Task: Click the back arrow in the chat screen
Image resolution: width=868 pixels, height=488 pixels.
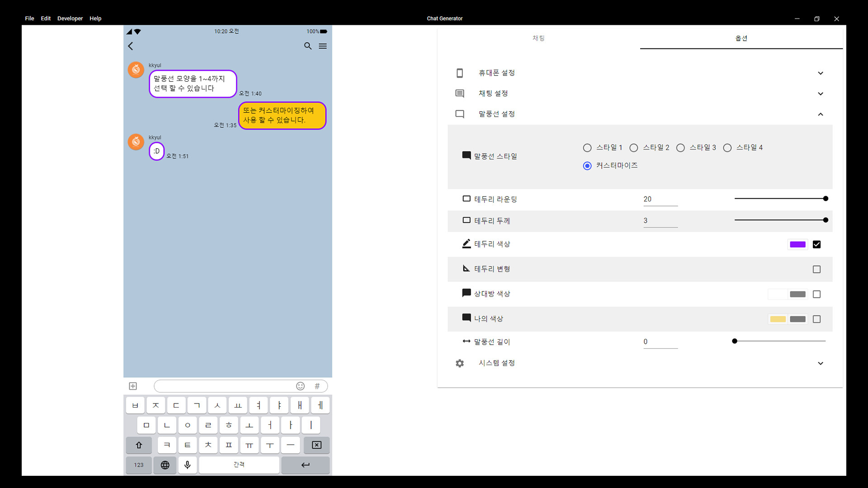Action: click(x=130, y=46)
